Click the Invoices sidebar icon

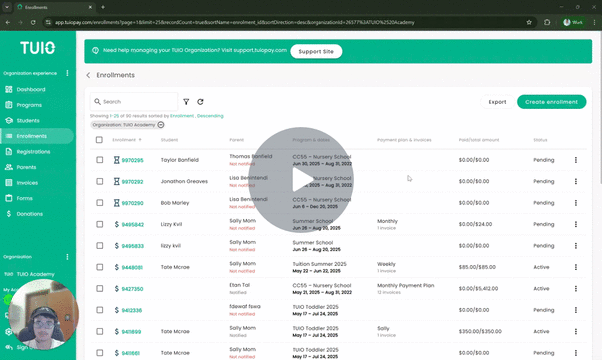coord(9,183)
